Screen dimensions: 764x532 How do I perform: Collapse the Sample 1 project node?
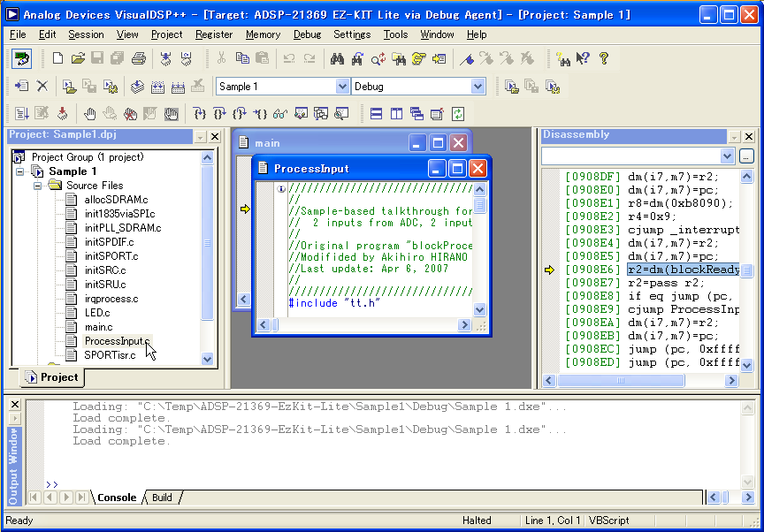coord(20,171)
